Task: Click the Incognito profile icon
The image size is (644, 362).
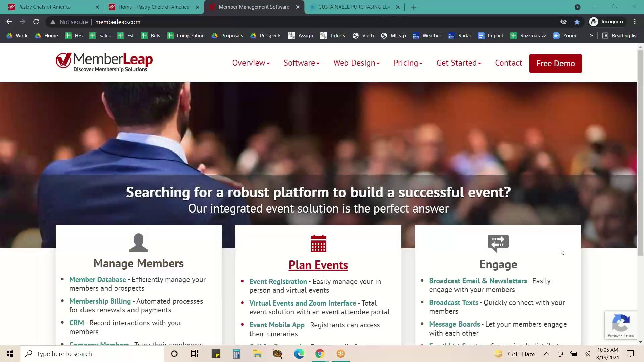Action: (x=594, y=22)
